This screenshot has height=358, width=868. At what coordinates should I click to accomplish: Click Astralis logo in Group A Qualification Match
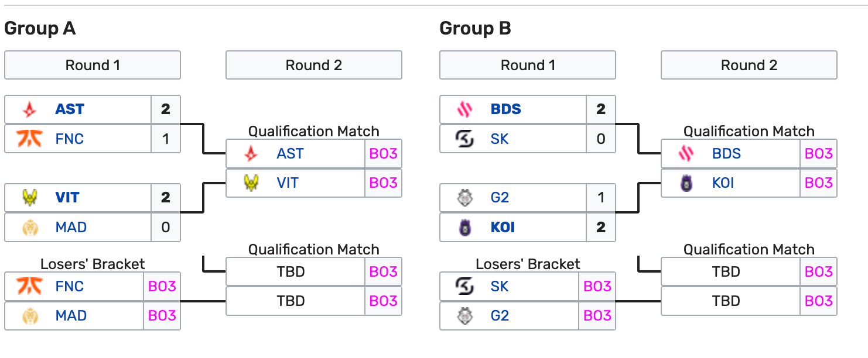[x=251, y=154]
